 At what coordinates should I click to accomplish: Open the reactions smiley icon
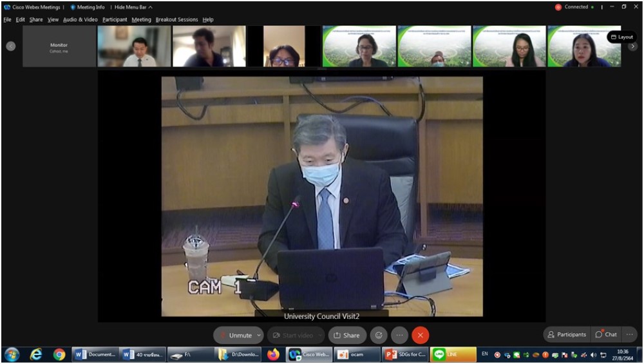click(x=379, y=335)
